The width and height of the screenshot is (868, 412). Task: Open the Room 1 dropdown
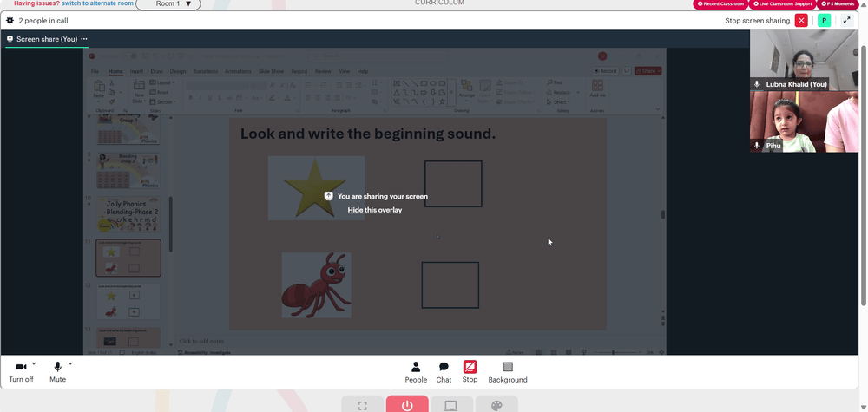click(x=168, y=3)
